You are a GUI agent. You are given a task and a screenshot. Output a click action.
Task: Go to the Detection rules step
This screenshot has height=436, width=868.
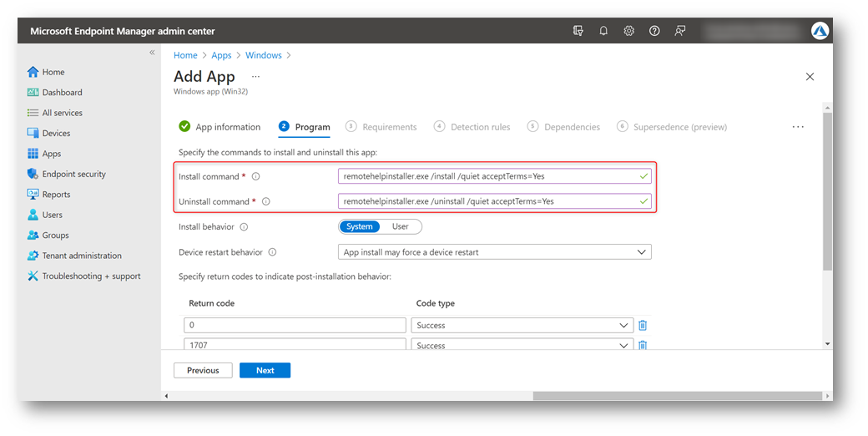click(x=472, y=127)
